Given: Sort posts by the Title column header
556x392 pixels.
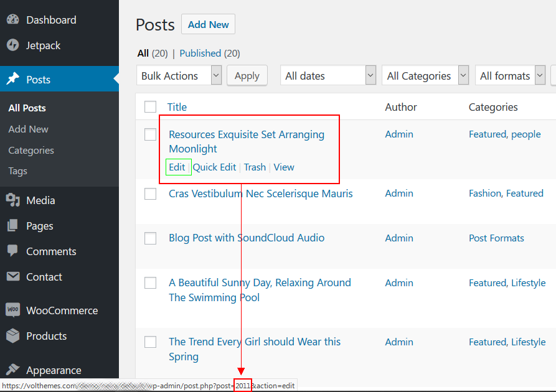Looking at the screenshot, I should 177,107.
